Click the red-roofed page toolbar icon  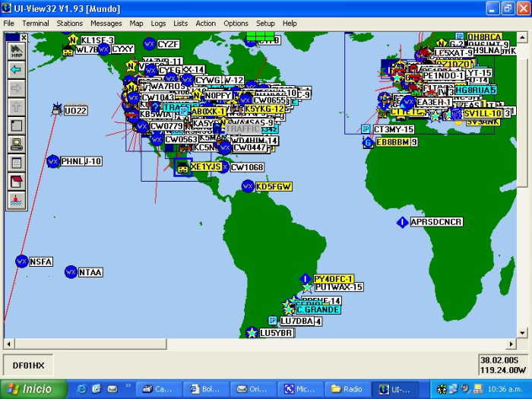pos(16,182)
